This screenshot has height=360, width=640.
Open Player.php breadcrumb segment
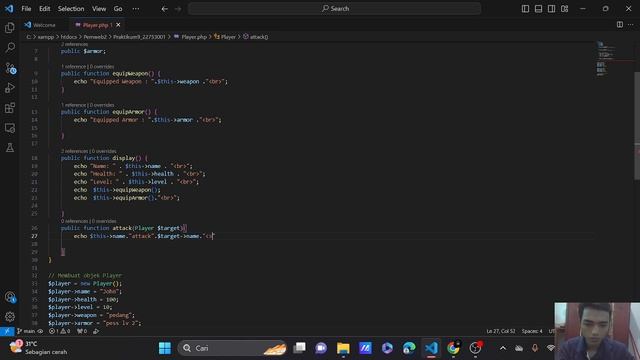coord(190,37)
